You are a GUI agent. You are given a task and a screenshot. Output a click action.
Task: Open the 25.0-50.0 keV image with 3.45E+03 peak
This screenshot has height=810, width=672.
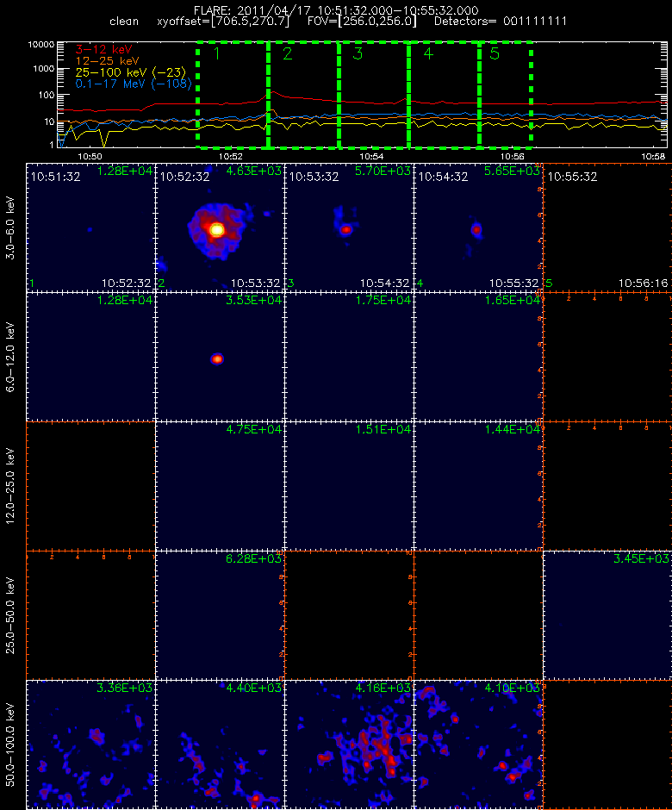[607, 615]
